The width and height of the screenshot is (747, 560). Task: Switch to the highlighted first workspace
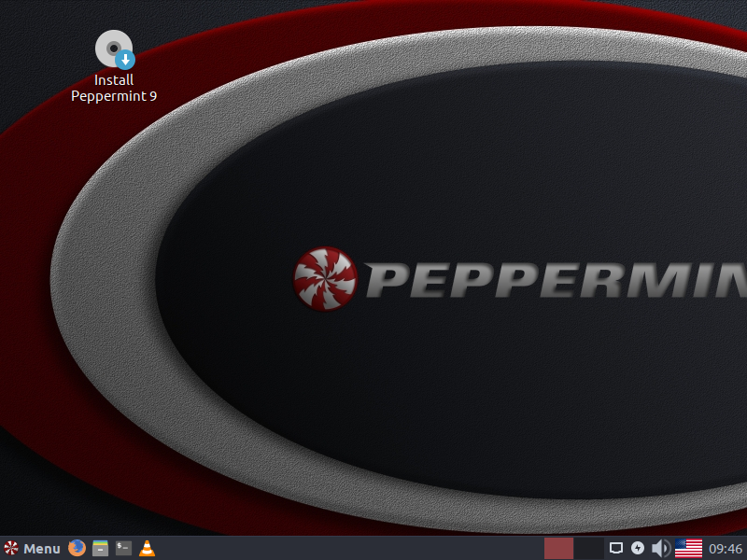point(558,549)
